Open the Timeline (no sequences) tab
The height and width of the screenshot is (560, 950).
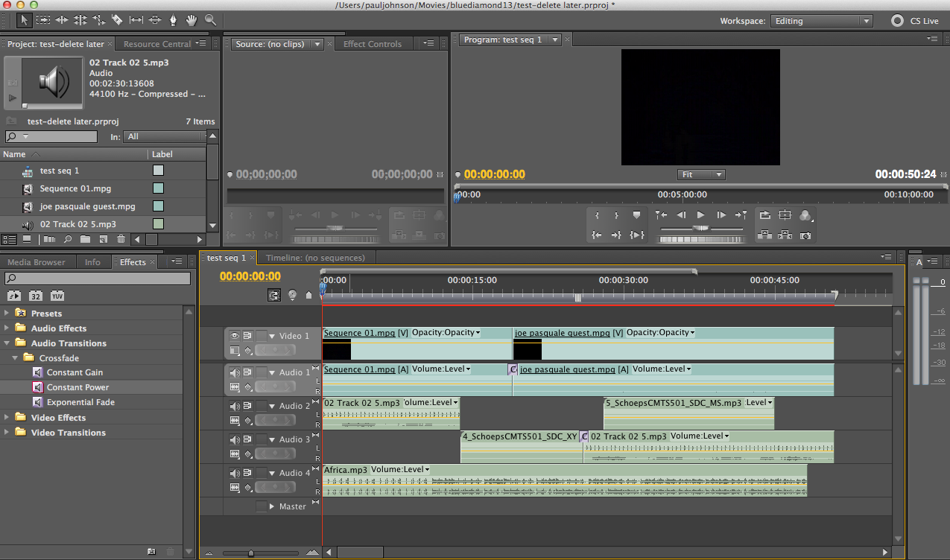click(x=316, y=258)
